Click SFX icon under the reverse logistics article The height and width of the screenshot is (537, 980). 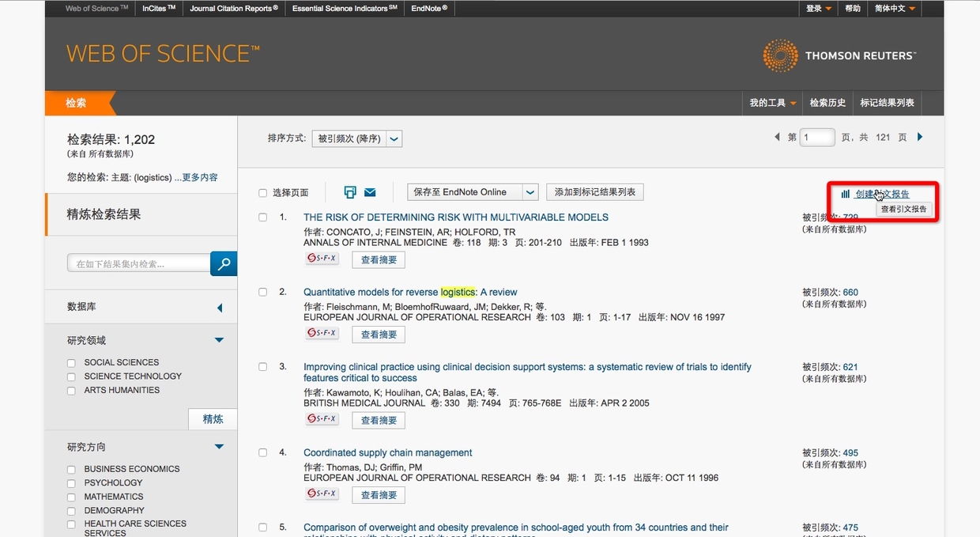(x=322, y=333)
